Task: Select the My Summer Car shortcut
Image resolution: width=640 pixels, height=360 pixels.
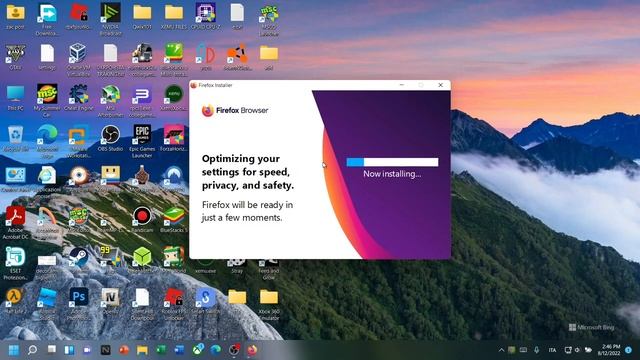Action: coord(47,100)
